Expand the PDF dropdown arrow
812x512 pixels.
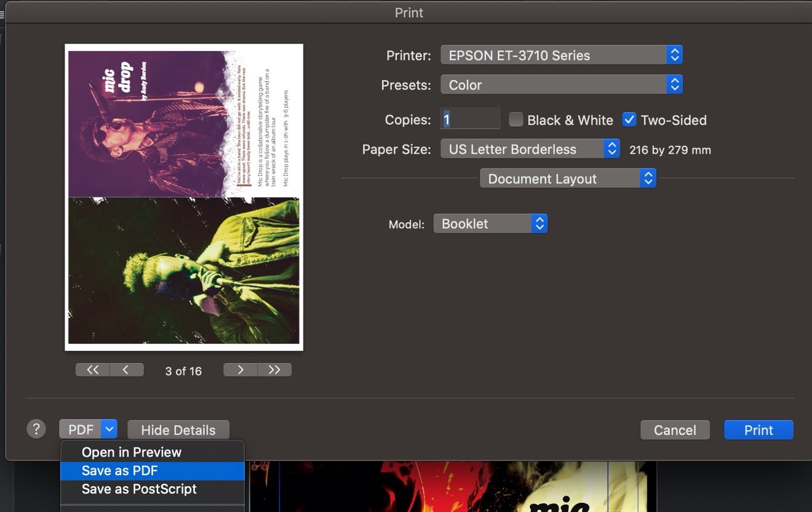click(x=109, y=430)
